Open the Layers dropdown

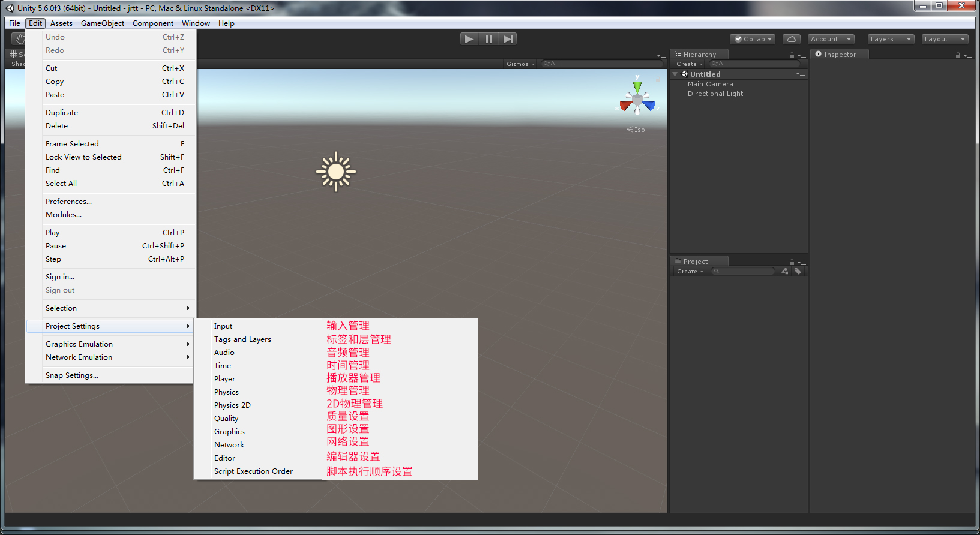891,39
